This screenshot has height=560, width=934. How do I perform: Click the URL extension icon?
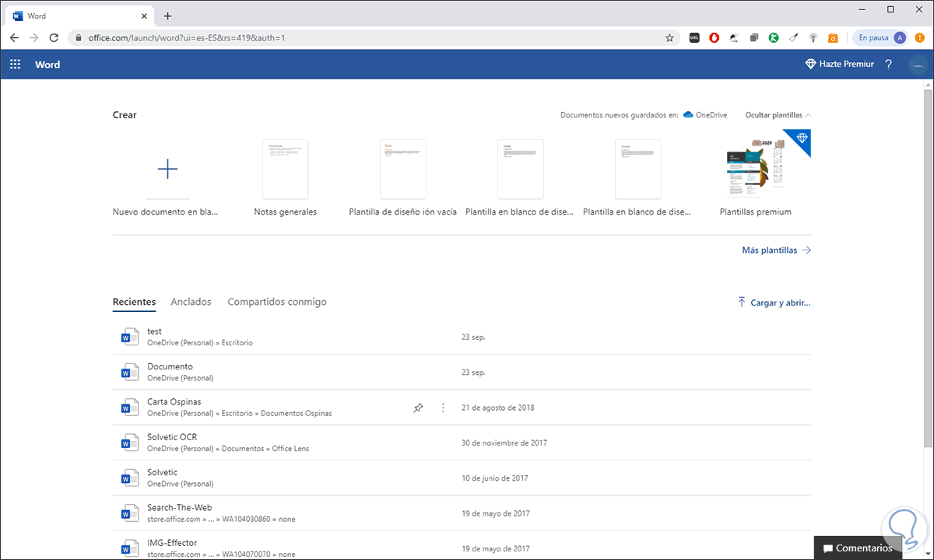(694, 37)
